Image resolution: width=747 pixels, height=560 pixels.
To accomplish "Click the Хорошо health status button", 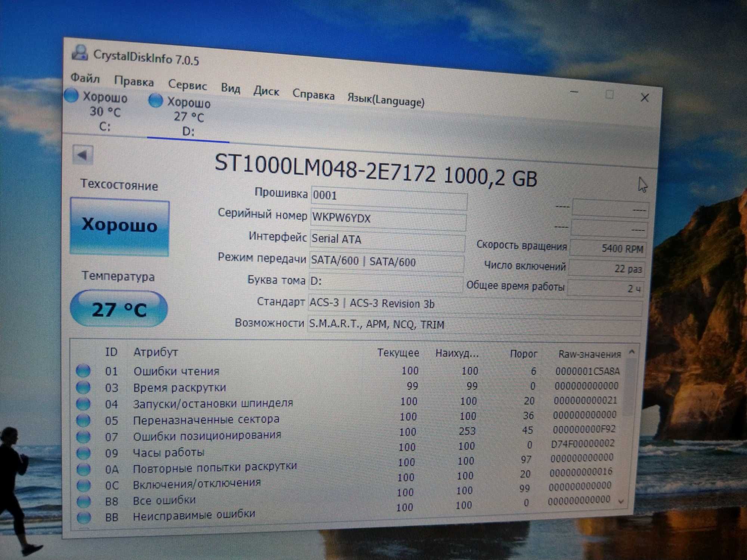I will pos(120,227).
